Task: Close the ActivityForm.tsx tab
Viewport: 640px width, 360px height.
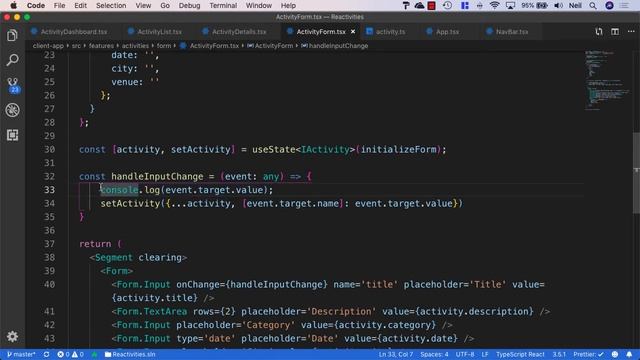Action: (x=353, y=31)
